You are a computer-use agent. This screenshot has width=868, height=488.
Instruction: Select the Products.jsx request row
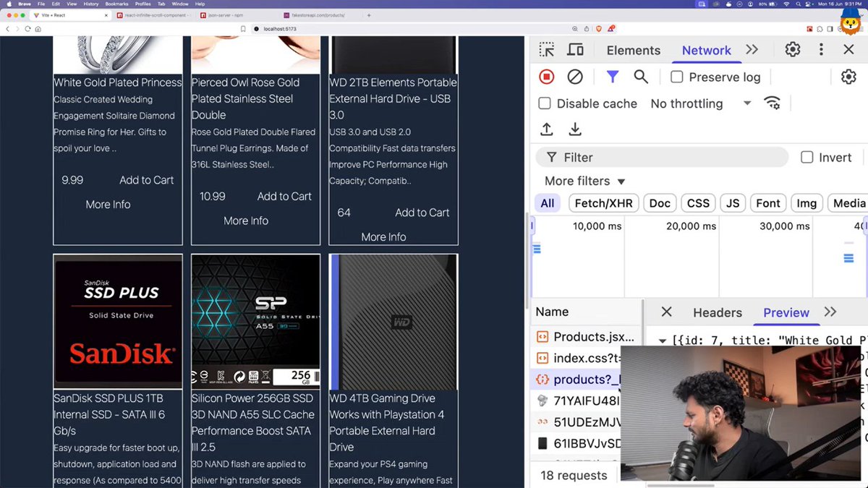pos(586,337)
